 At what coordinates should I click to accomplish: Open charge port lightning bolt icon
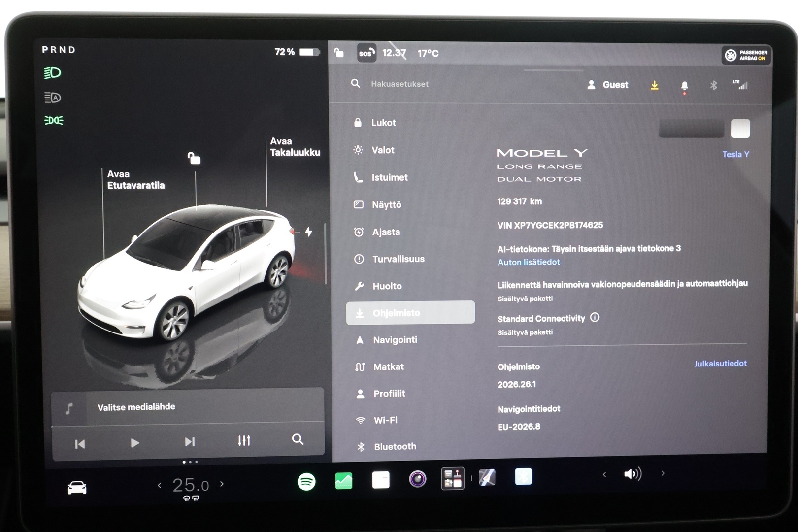coord(308,232)
